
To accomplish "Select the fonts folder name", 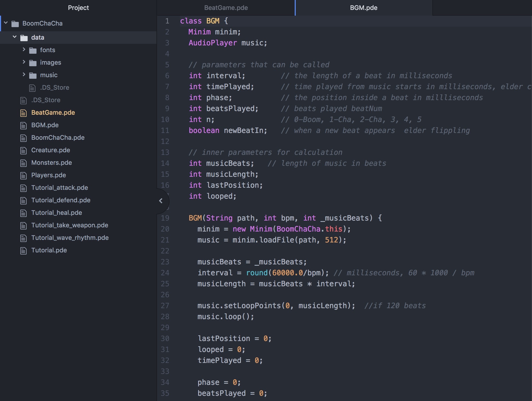I will coord(47,50).
